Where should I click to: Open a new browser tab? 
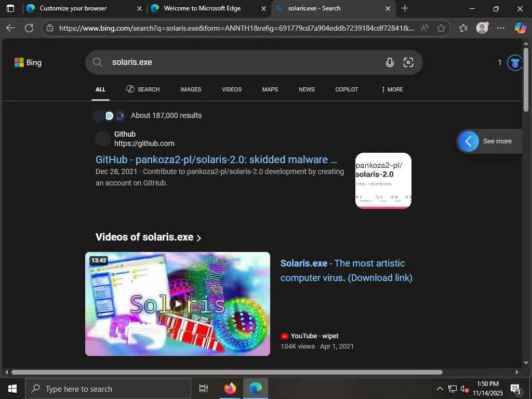(x=405, y=8)
